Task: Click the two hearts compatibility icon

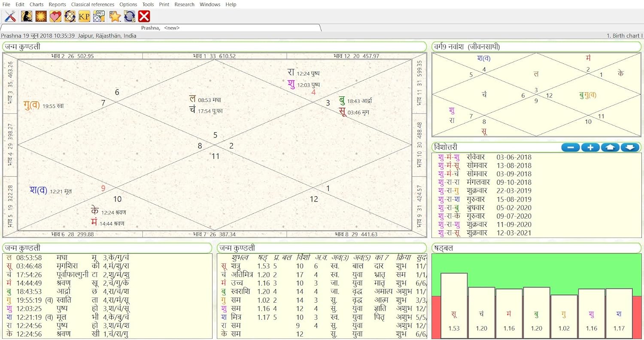Action: click(55, 16)
